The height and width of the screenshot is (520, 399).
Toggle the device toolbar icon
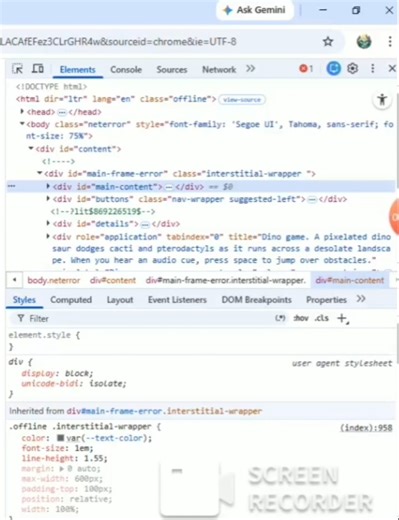pyautogui.click(x=38, y=69)
